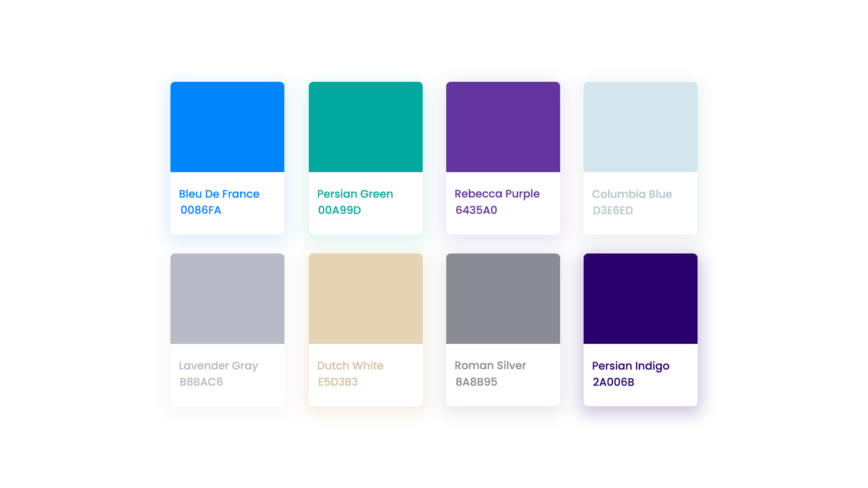Select the hex code 2A006B
868x488 pixels.
pos(613,382)
